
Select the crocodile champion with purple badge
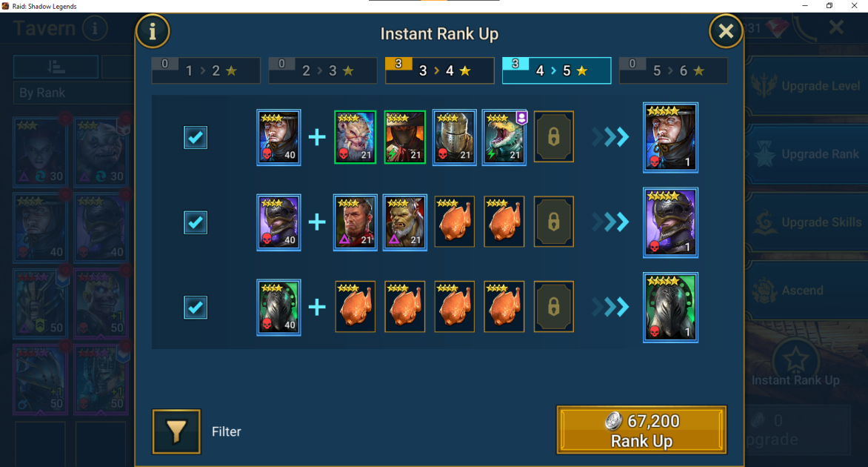[504, 137]
